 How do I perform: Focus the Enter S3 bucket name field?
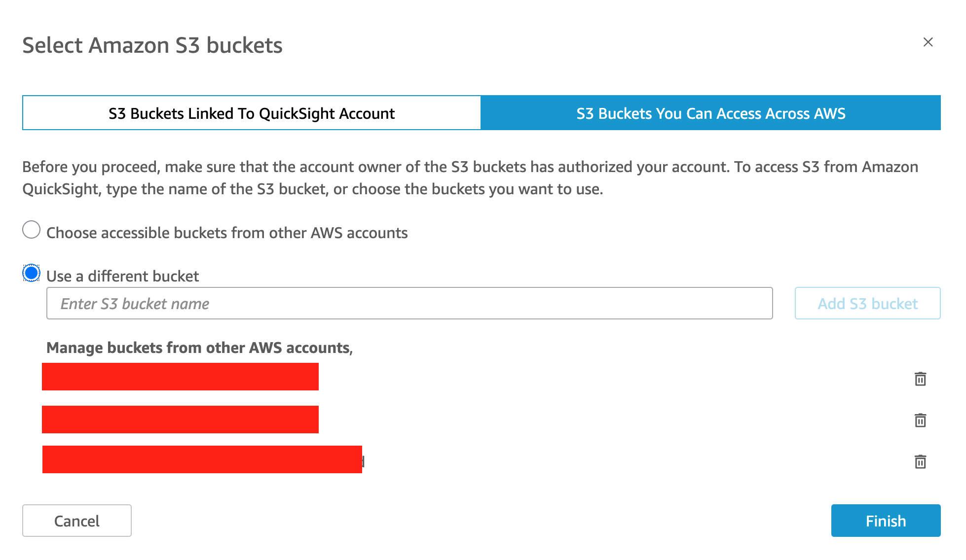tap(409, 303)
